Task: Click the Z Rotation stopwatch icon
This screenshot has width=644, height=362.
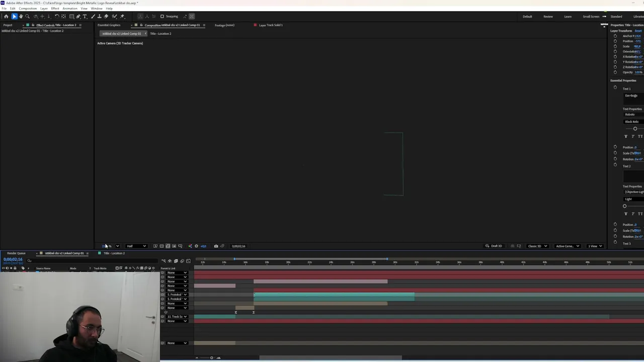Action: [615, 67]
